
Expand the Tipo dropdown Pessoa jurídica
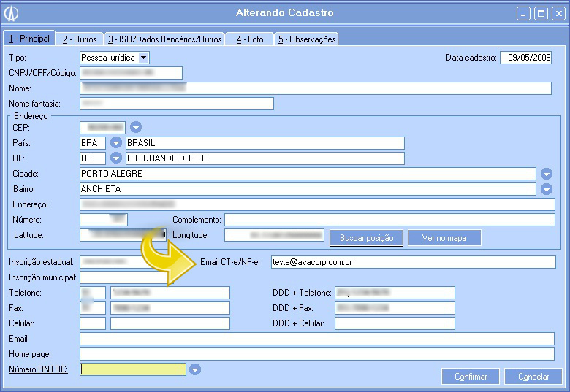click(x=143, y=57)
